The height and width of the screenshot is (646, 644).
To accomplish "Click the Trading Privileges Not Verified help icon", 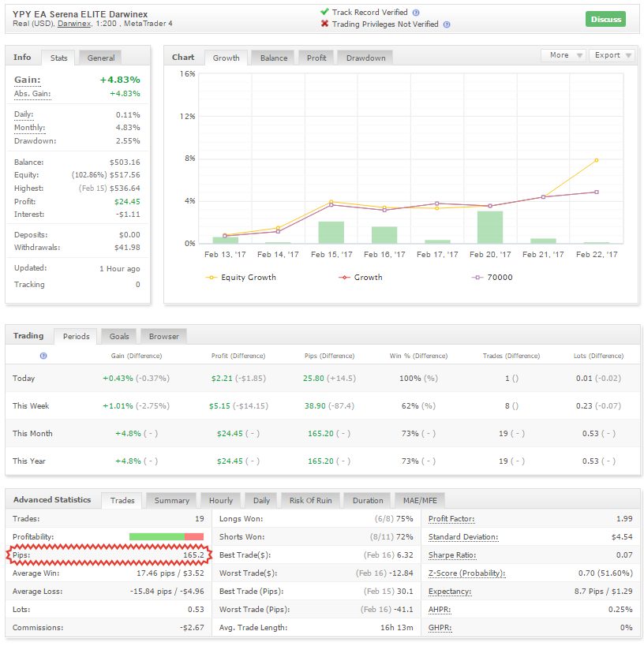I will coord(447,24).
